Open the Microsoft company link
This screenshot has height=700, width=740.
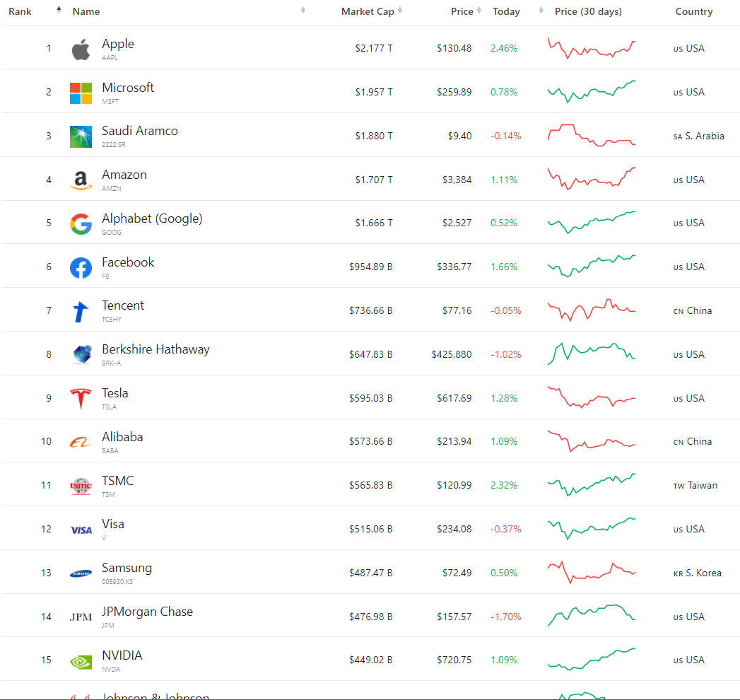(128, 88)
